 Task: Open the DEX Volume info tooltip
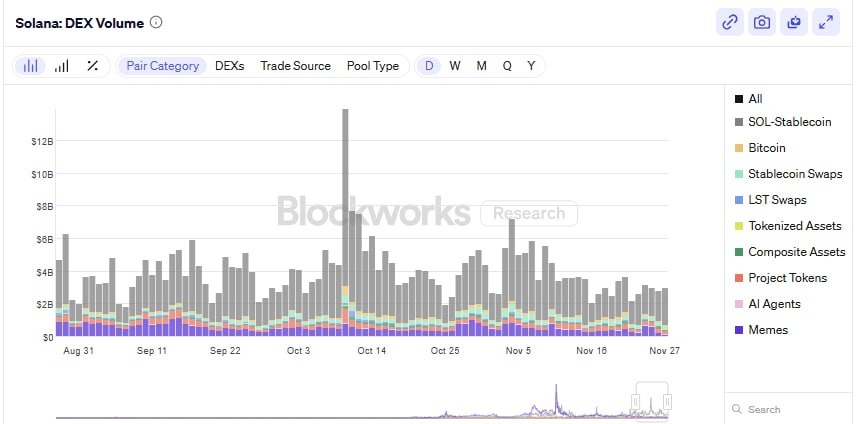pos(156,22)
